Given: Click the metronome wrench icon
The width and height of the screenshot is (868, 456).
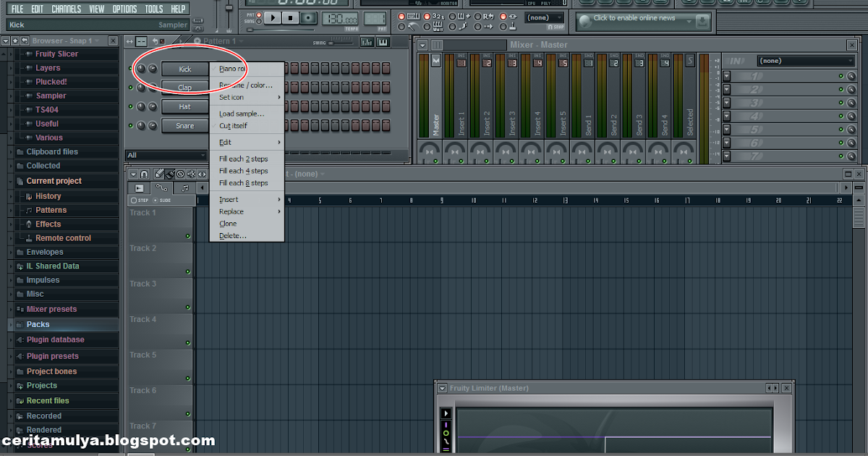Looking at the screenshot, I should click(412, 27).
